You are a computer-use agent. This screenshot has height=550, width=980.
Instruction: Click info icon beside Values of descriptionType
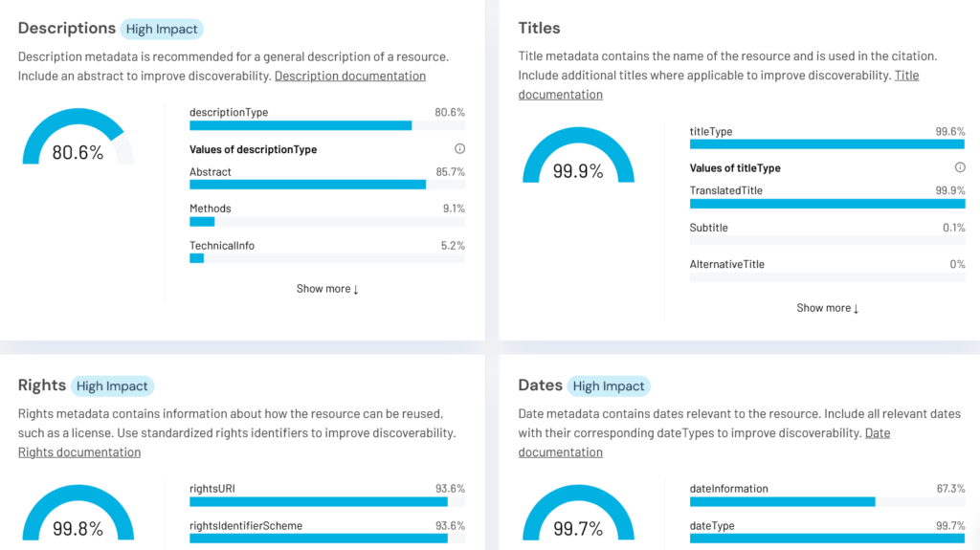click(459, 149)
